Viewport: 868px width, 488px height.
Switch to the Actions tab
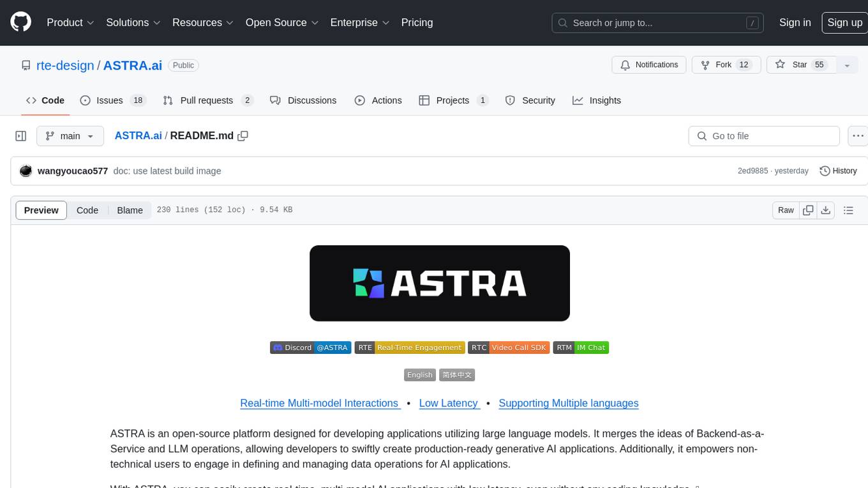pyautogui.click(x=378, y=100)
